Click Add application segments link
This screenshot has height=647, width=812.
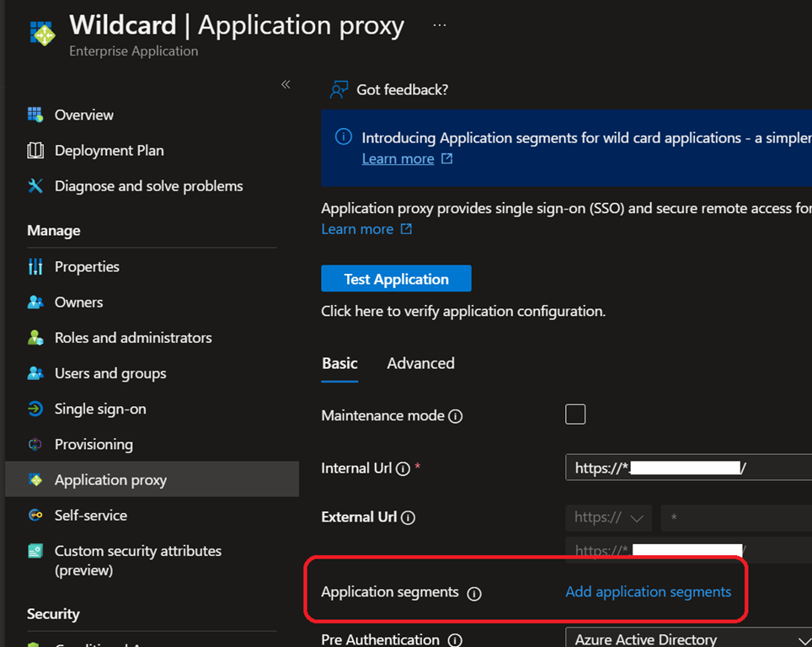648,592
